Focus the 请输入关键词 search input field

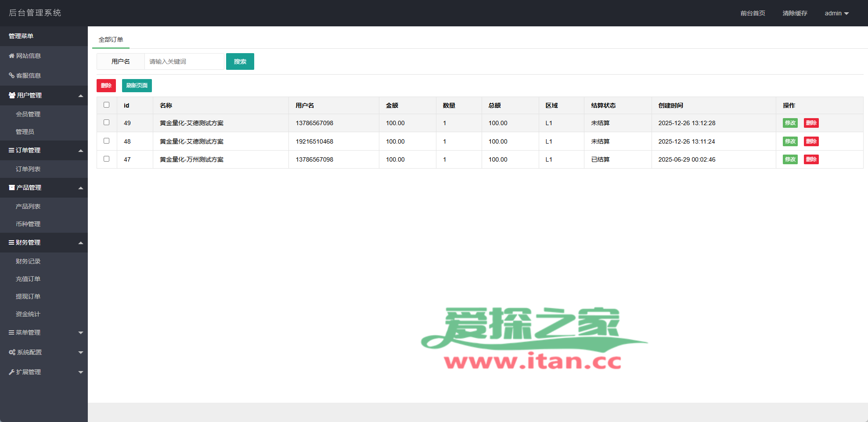pyautogui.click(x=184, y=61)
